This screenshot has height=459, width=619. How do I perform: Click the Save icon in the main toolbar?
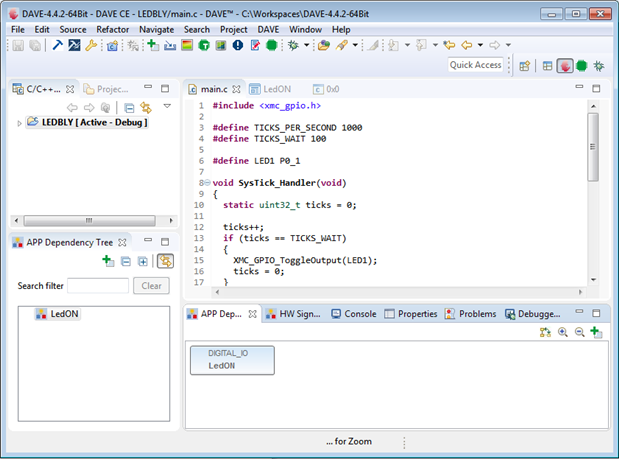point(18,46)
